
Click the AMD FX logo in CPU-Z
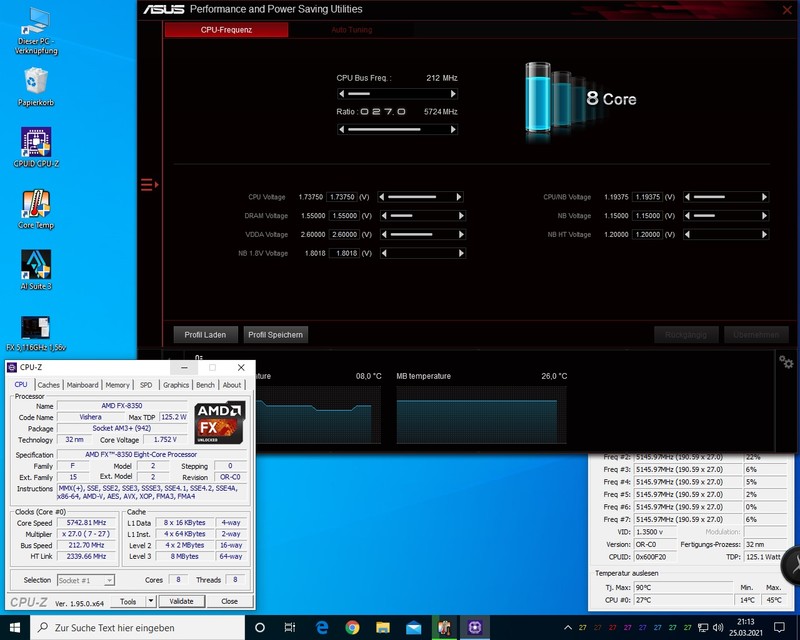click(x=219, y=422)
